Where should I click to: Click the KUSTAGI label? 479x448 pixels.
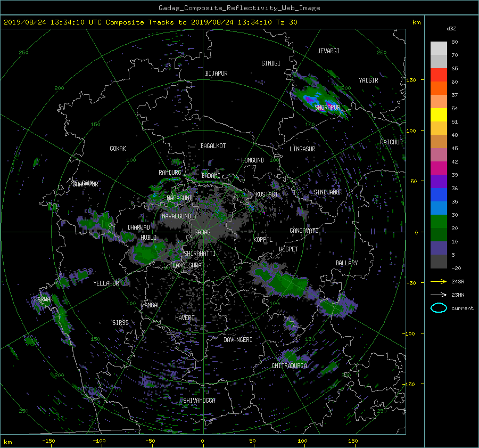[267, 194]
